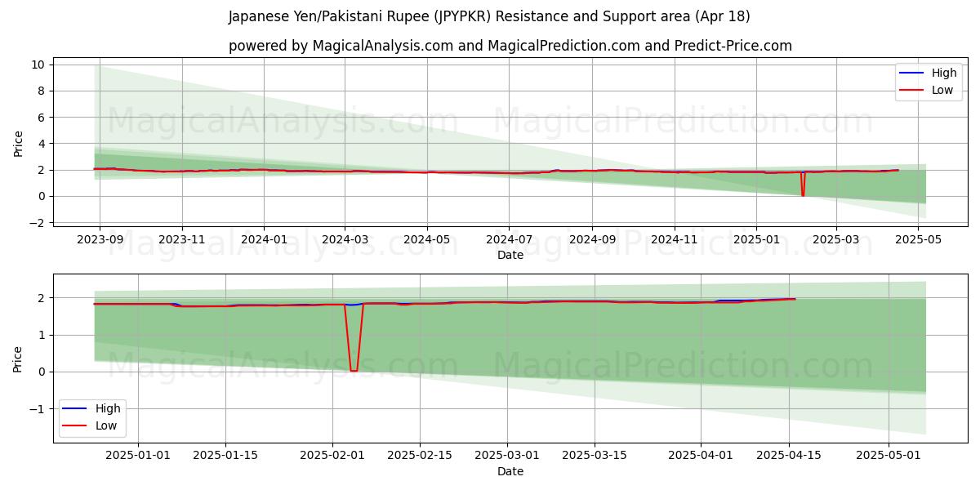Click the '2025-01-01' date tick label
The width and height of the screenshot is (980, 490).
pos(137,456)
